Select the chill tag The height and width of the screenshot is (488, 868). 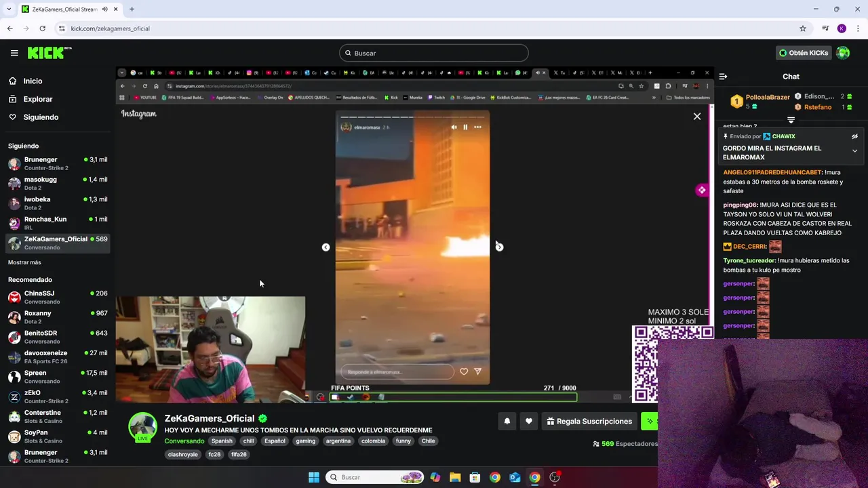248,441
